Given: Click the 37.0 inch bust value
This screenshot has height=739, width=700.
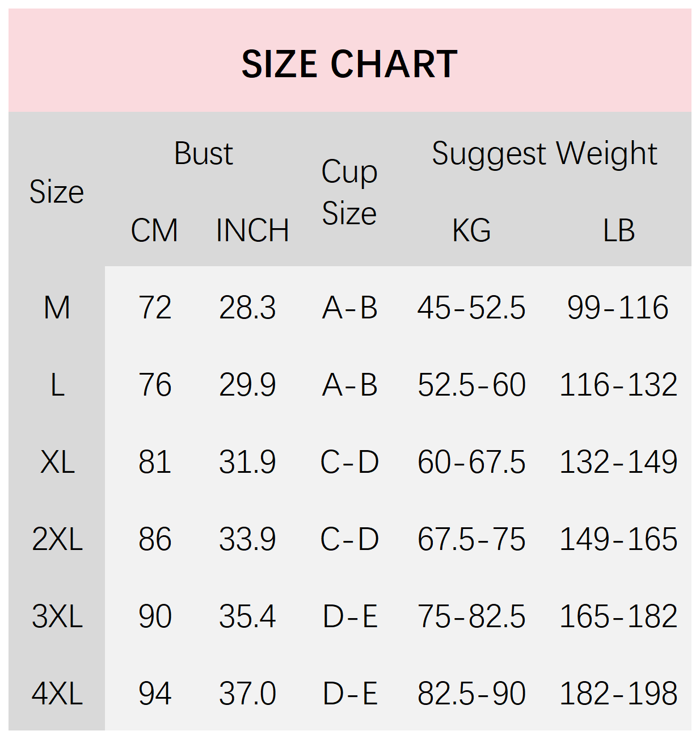Looking at the screenshot, I should 247,694.
